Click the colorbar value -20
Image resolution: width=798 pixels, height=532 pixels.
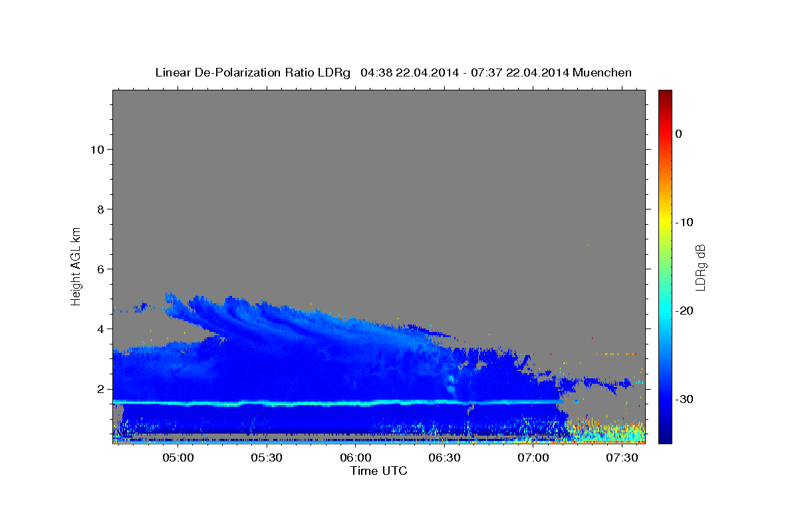[685, 311]
